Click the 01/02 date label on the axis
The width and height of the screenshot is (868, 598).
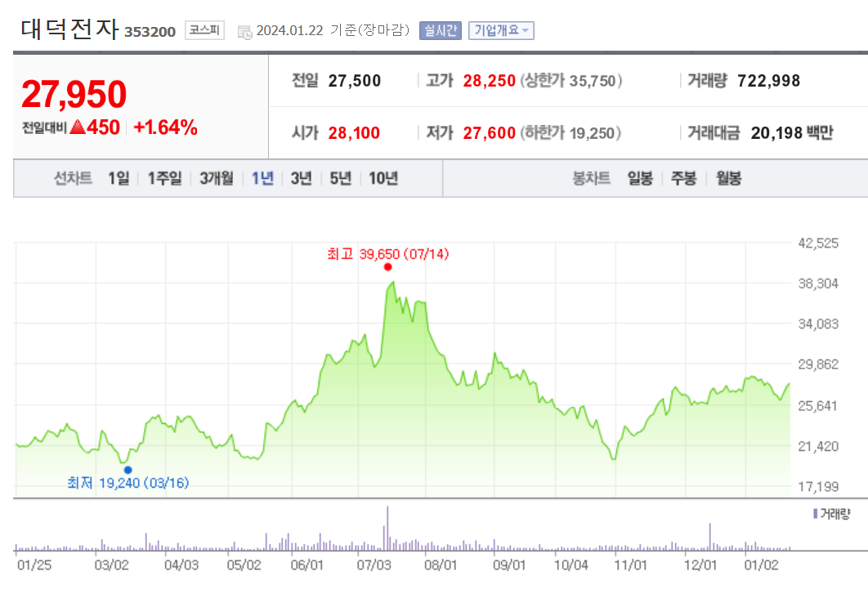coord(761,565)
